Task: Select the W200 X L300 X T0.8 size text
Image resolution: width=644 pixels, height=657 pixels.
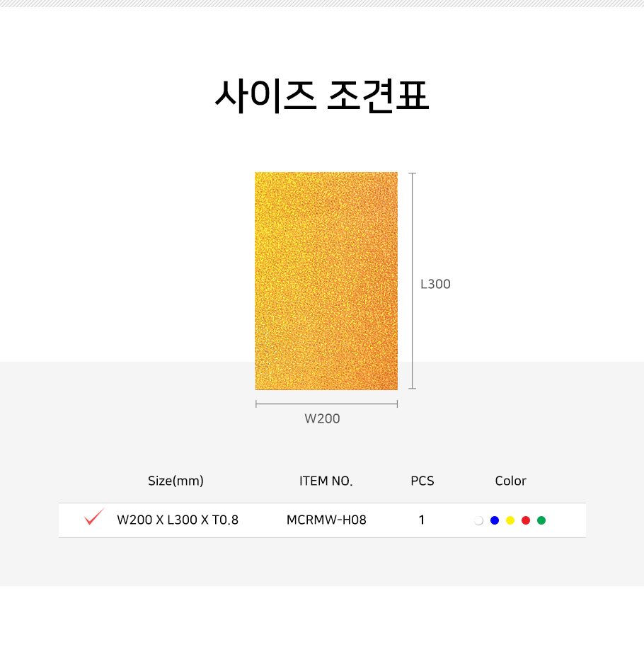Action: [178, 520]
